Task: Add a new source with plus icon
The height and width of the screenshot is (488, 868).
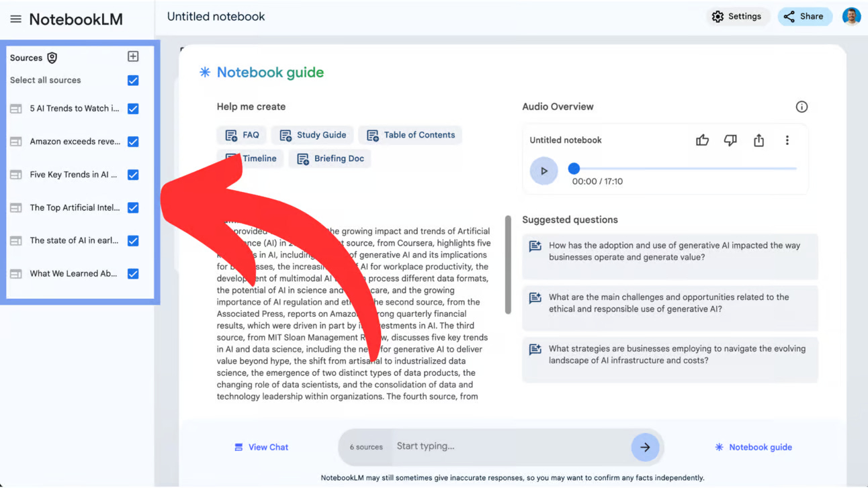Action: (133, 57)
